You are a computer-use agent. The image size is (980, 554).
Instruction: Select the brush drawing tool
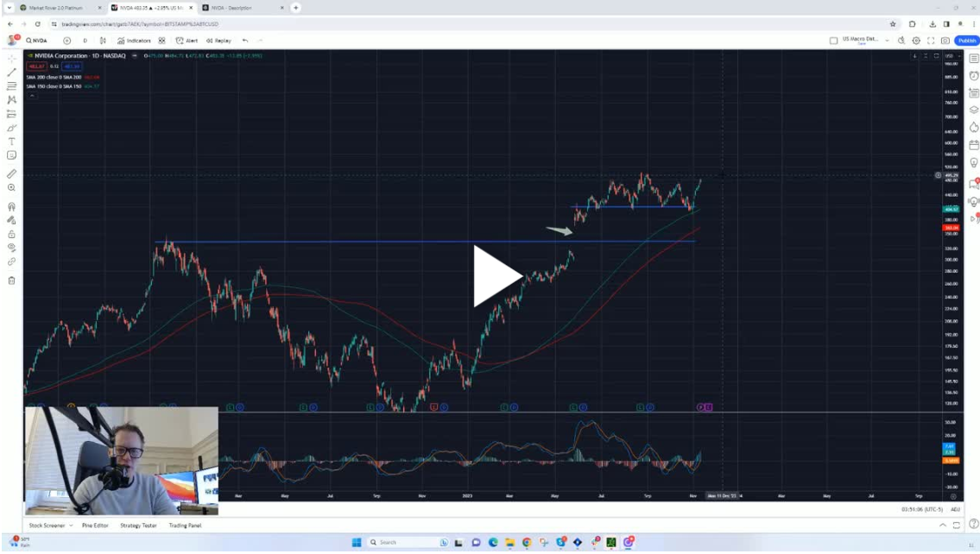[x=11, y=128]
